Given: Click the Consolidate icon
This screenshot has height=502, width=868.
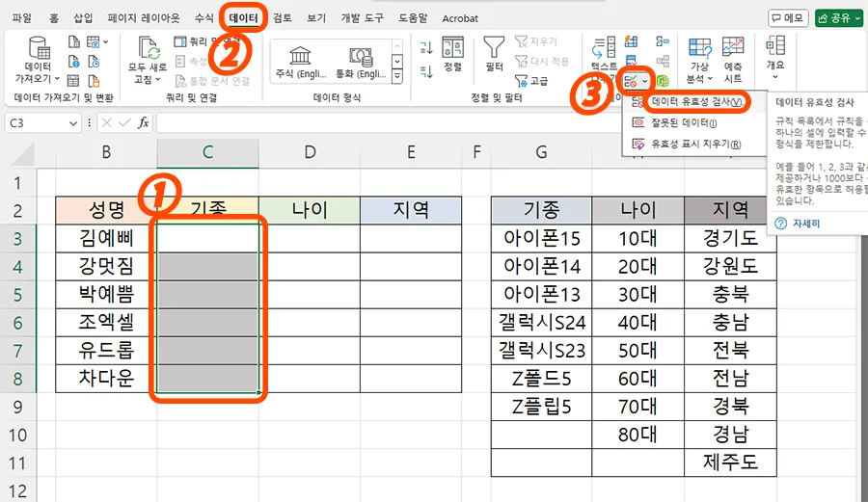Looking at the screenshot, I should click(x=662, y=41).
